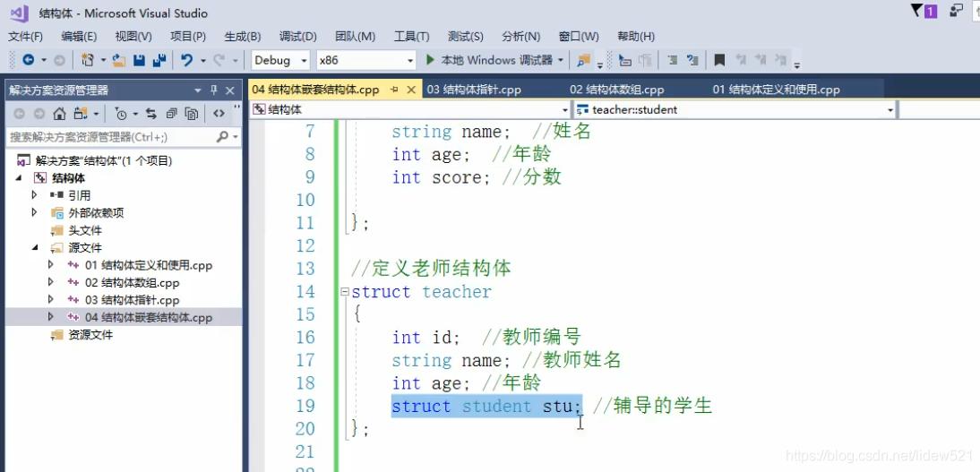
Task: Select the 头文件 folder
Action: [85, 230]
